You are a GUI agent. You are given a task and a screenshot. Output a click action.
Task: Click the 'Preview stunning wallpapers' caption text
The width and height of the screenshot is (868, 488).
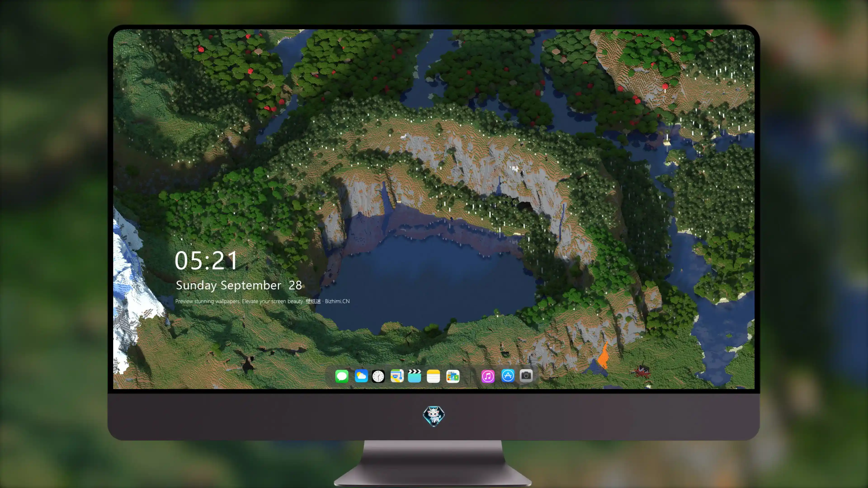tap(262, 301)
